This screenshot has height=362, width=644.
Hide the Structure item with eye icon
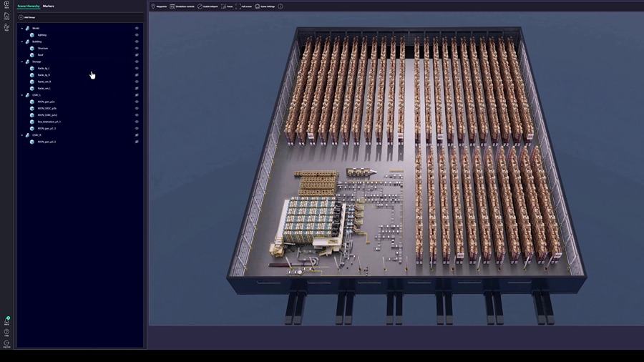pyautogui.click(x=137, y=48)
